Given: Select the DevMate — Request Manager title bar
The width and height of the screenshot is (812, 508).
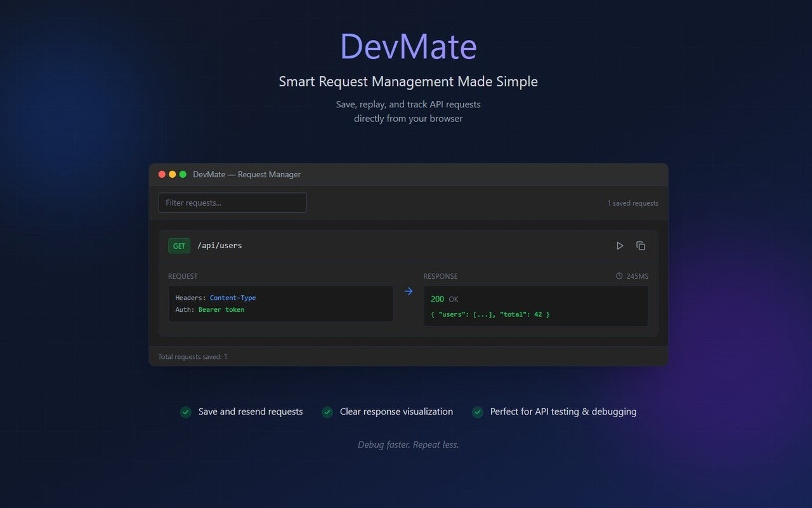Looking at the screenshot, I should pos(247,174).
